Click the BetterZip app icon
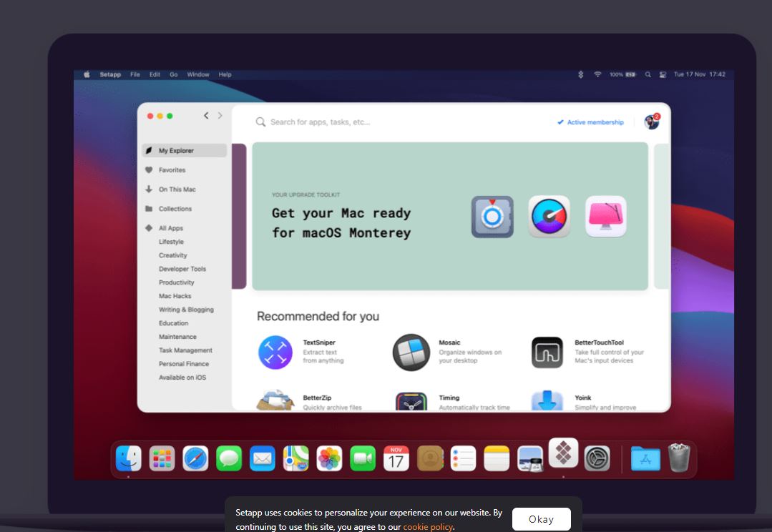 (x=275, y=400)
